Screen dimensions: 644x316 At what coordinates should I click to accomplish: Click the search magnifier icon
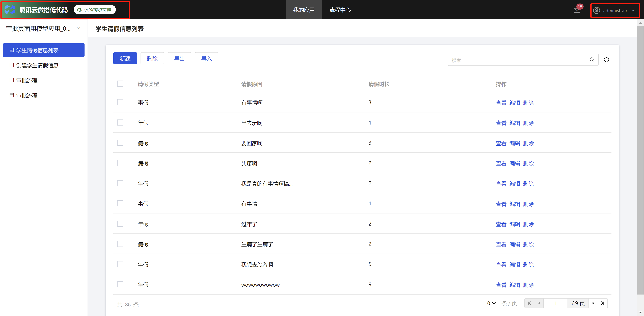click(x=592, y=60)
